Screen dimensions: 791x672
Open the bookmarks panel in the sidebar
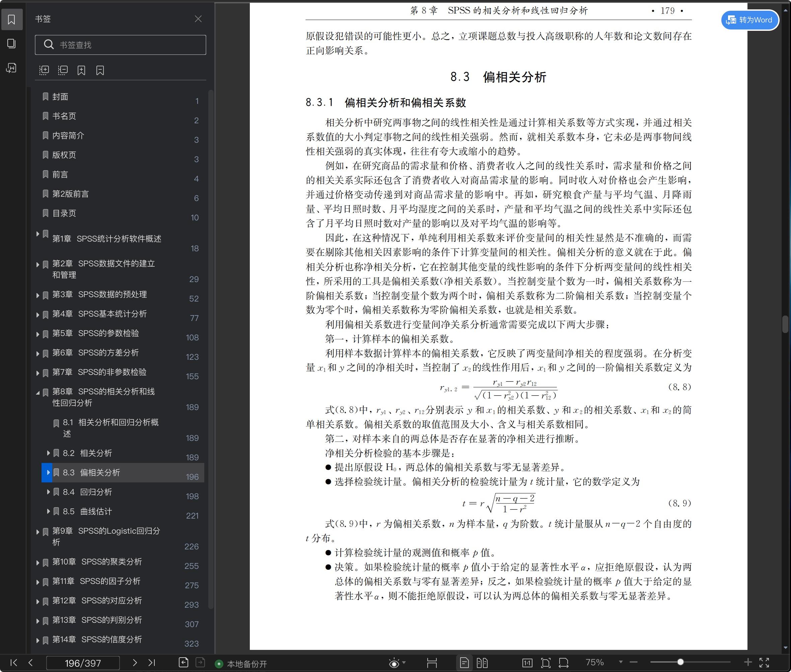coord(11,19)
